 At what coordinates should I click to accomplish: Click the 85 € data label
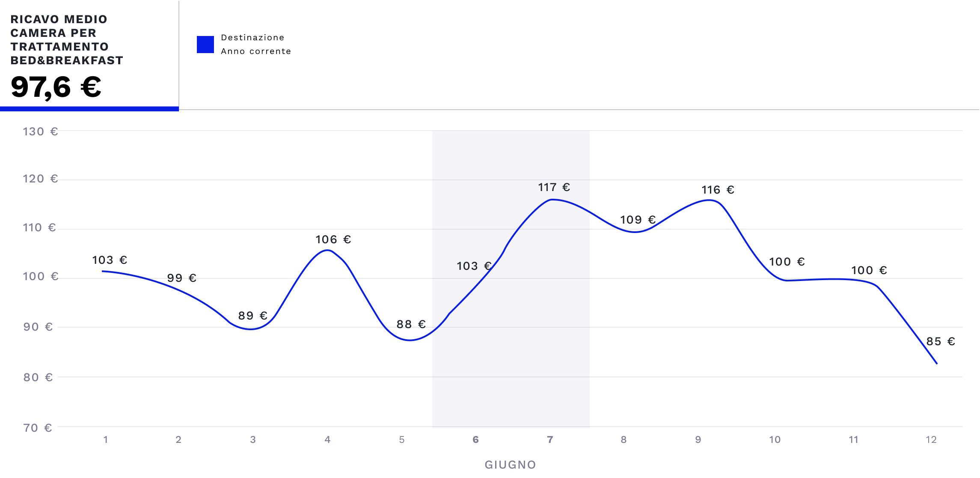[941, 342]
